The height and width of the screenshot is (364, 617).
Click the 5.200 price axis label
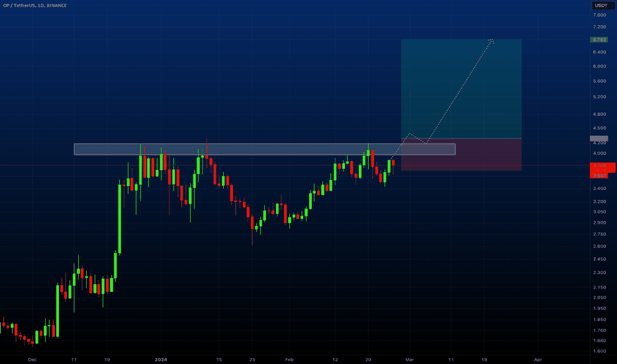(599, 97)
